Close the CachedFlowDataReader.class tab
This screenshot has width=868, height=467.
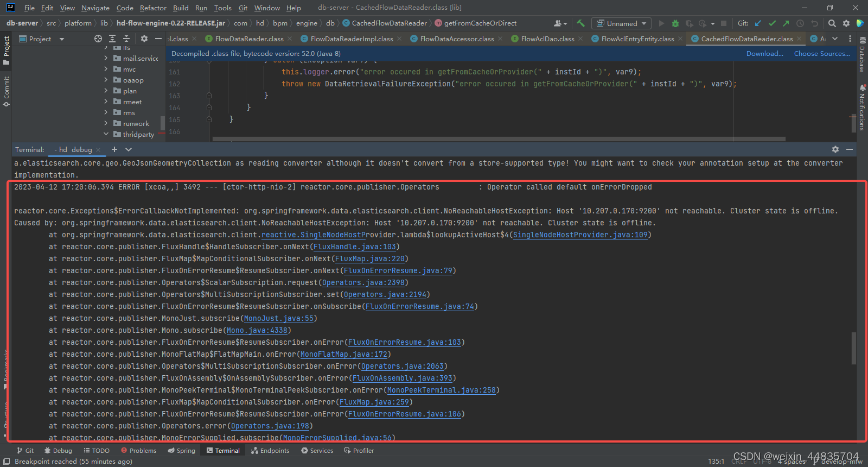[x=799, y=39]
